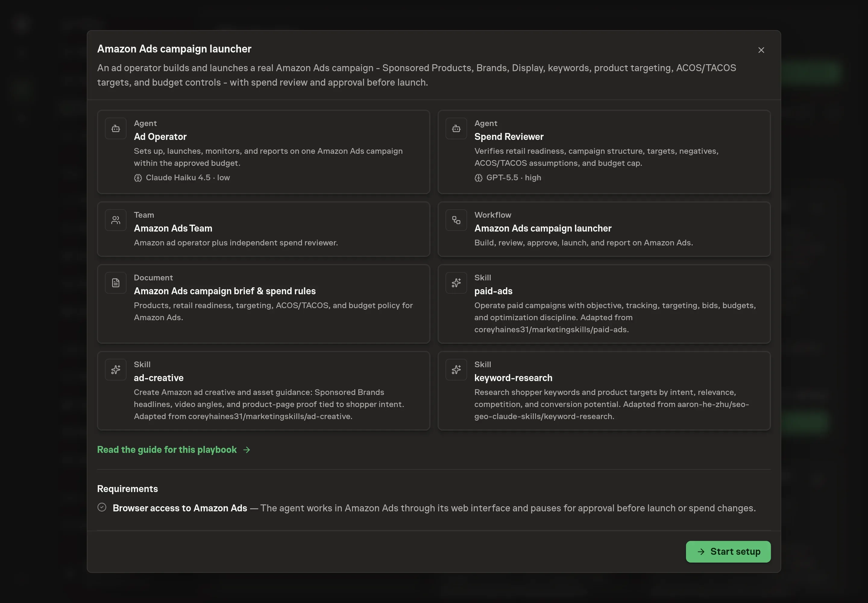Click the model icon beside Claude Haiku 4.5

tap(138, 178)
